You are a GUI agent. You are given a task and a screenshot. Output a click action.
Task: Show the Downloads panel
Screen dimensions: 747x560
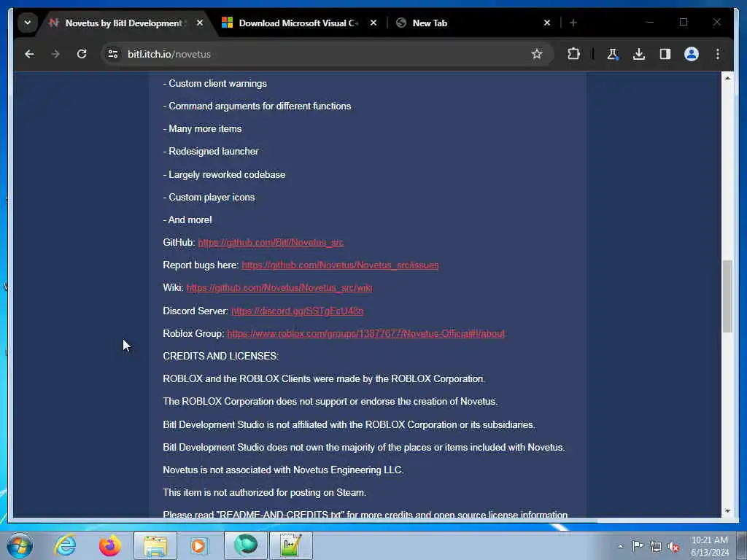[x=639, y=54]
